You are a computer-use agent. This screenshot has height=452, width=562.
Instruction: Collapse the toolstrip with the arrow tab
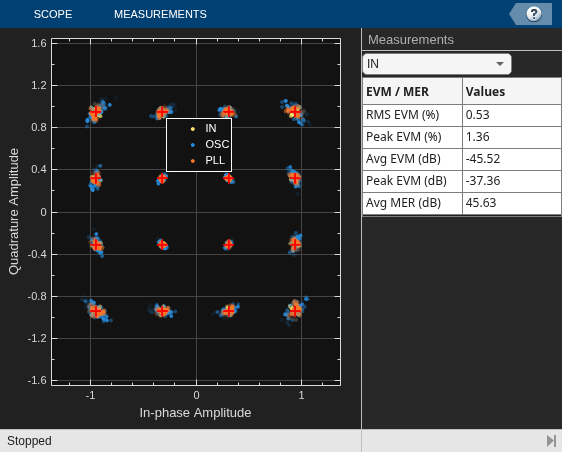click(x=515, y=14)
